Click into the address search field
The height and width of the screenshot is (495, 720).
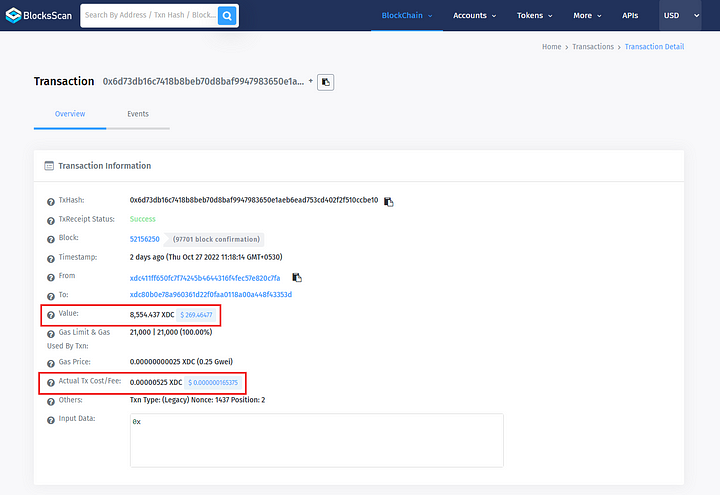click(148, 16)
